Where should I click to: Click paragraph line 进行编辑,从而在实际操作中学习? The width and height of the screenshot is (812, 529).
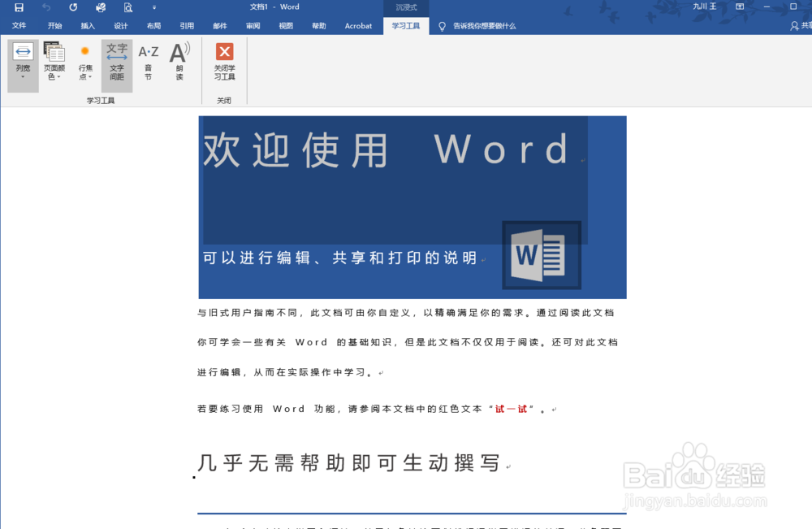285,372
